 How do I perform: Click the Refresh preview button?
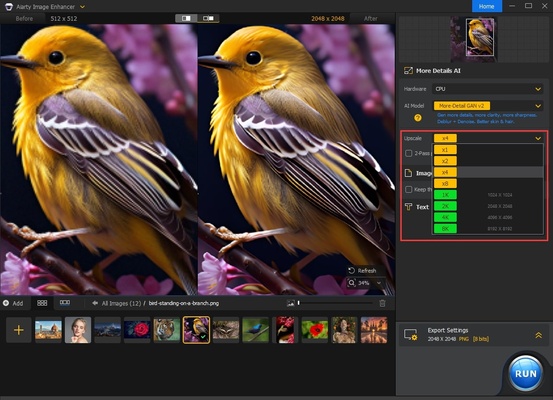(x=362, y=271)
